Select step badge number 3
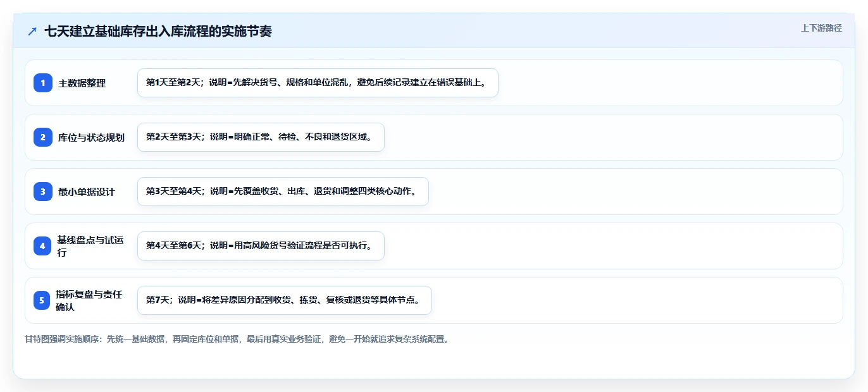The height and width of the screenshot is (392, 868). click(x=43, y=192)
